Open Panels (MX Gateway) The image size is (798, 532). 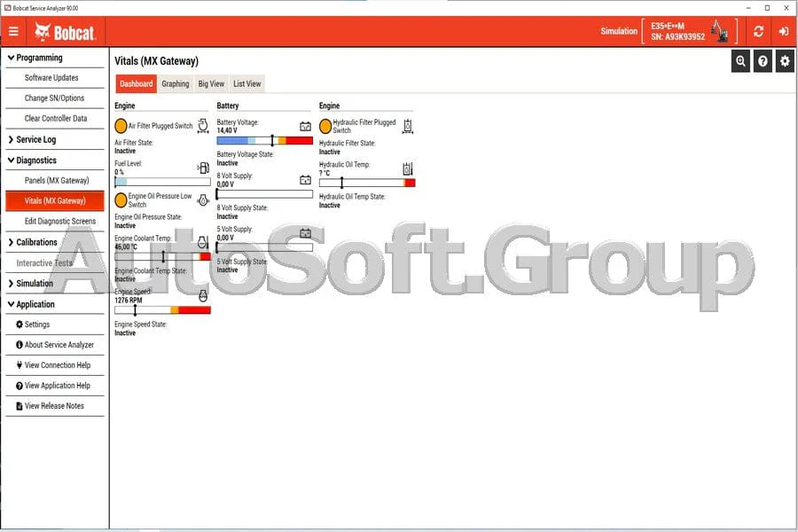point(55,181)
